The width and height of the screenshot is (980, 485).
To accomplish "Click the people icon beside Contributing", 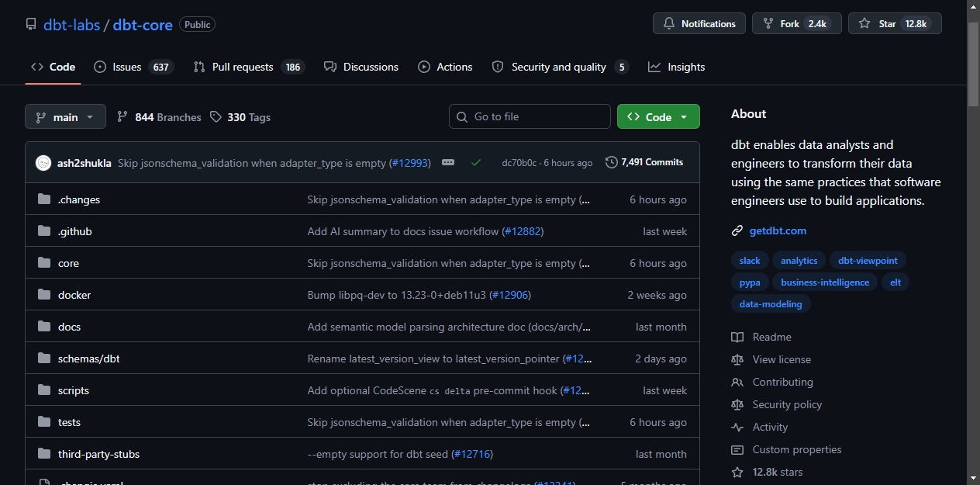I will tap(737, 382).
